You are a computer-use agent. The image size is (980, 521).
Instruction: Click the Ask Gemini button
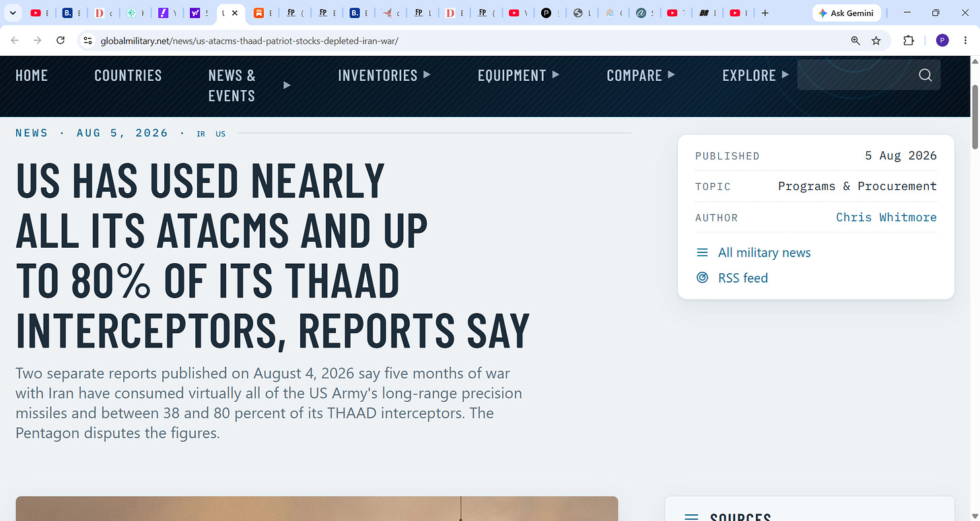[845, 13]
